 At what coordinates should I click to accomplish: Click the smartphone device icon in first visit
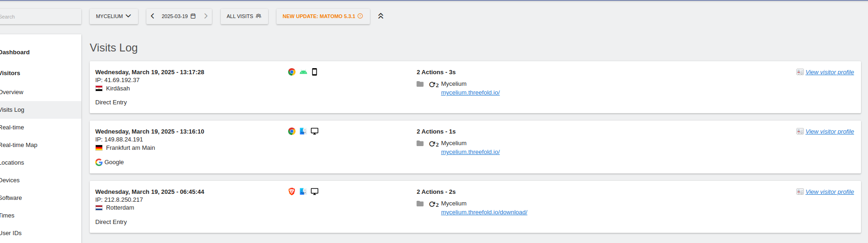[315, 72]
